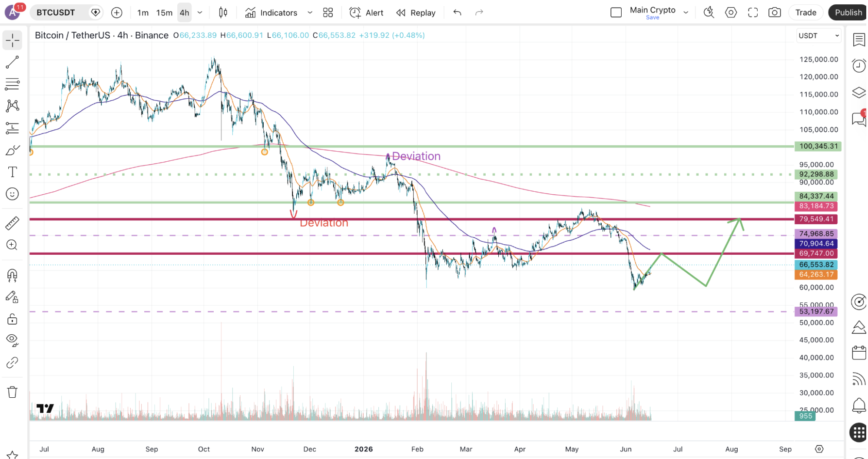Viewport: 868px width, 459px height.
Task: Toggle magnet mode
Action: [12, 275]
